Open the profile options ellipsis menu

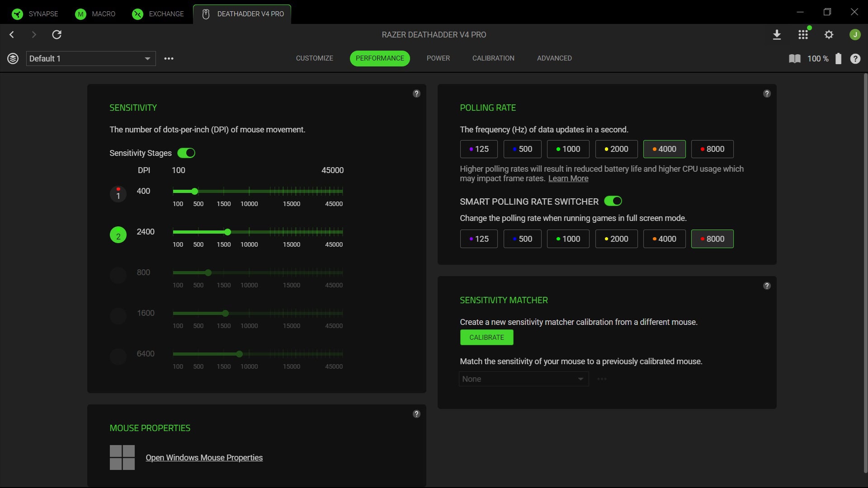tap(169, 58)
